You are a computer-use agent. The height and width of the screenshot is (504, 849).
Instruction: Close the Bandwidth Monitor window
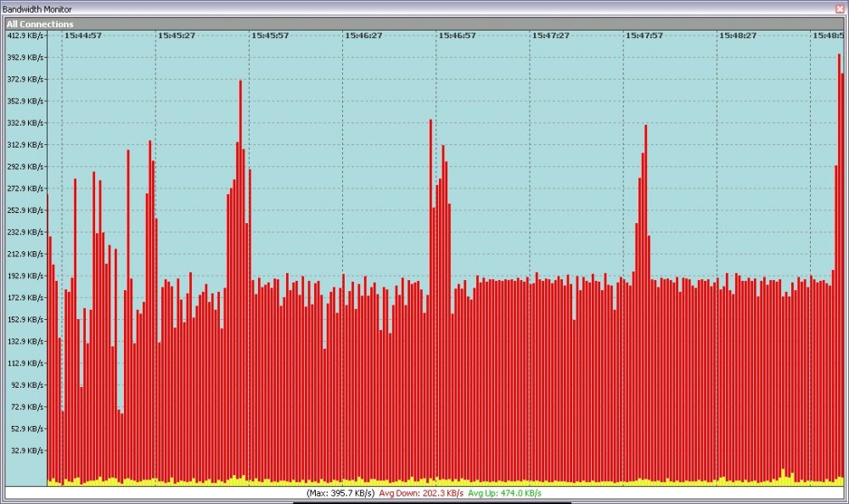pyautogui.click(x=840, y=8)
